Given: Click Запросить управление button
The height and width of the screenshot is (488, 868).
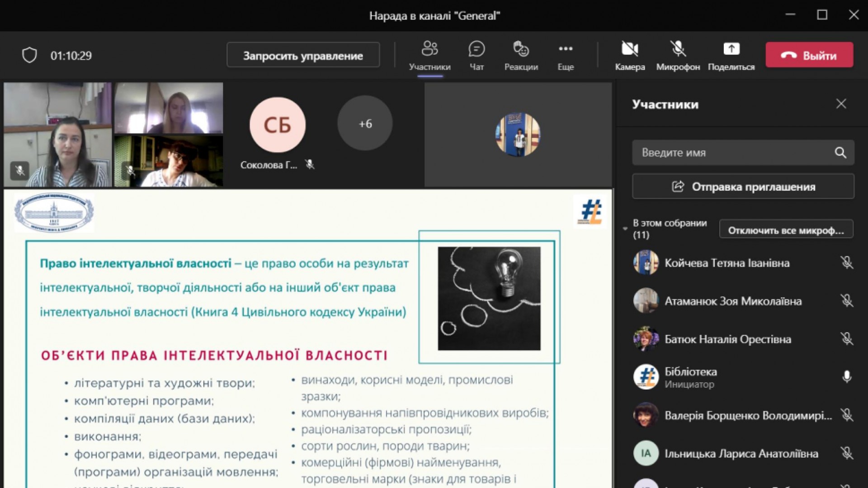Looking at the screenshot, I should coord(303,56).
